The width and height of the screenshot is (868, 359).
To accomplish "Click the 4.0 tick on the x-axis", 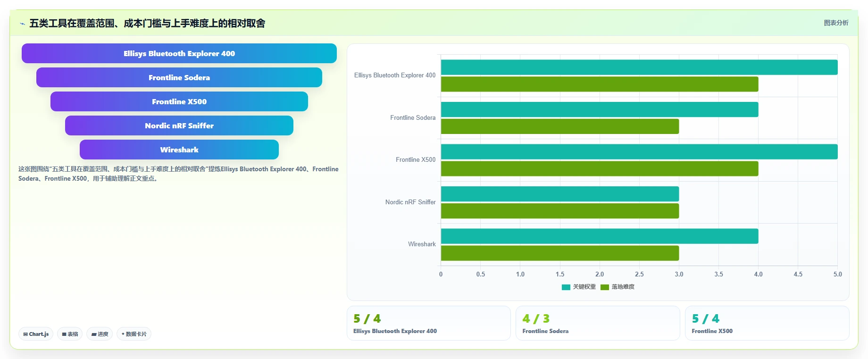I will click(x=758, y=274).
